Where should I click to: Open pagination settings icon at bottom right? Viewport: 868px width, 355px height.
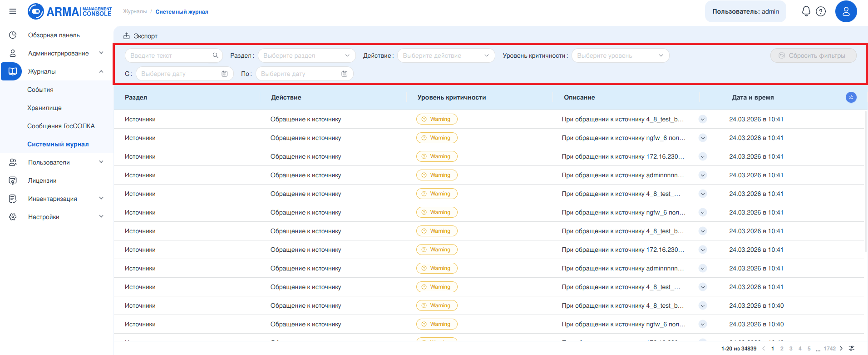(852, 349)
